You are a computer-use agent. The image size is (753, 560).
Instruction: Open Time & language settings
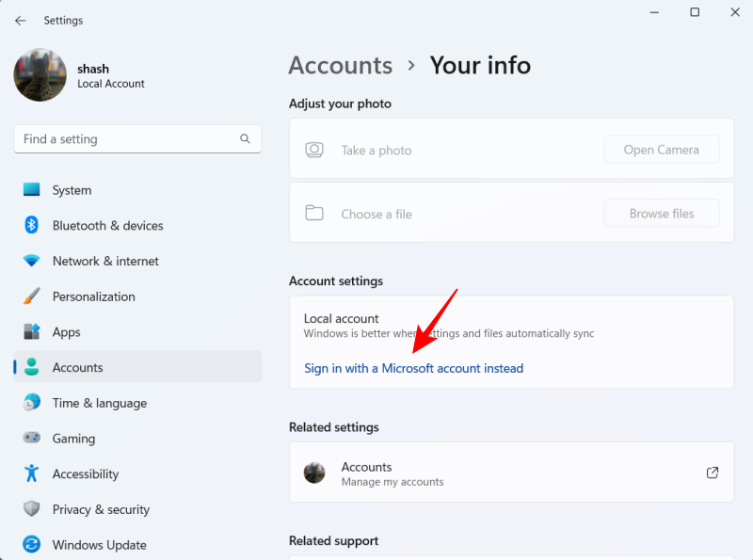point(98,403)
